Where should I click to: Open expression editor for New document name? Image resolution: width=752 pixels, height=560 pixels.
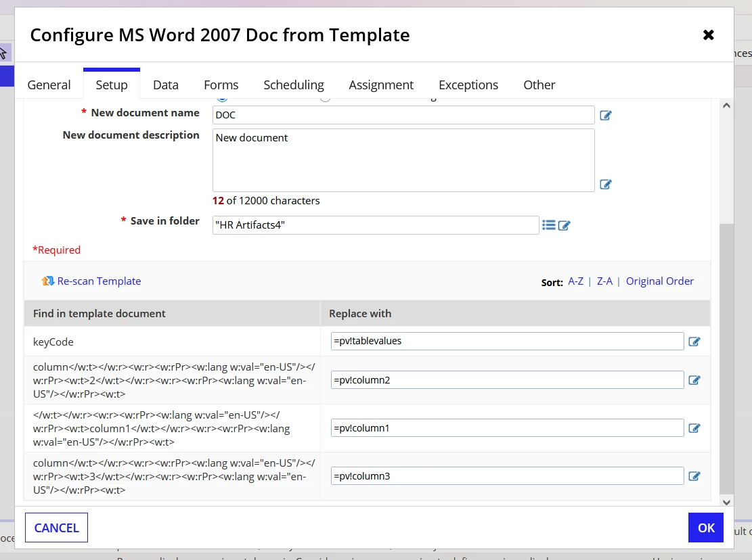606,116
